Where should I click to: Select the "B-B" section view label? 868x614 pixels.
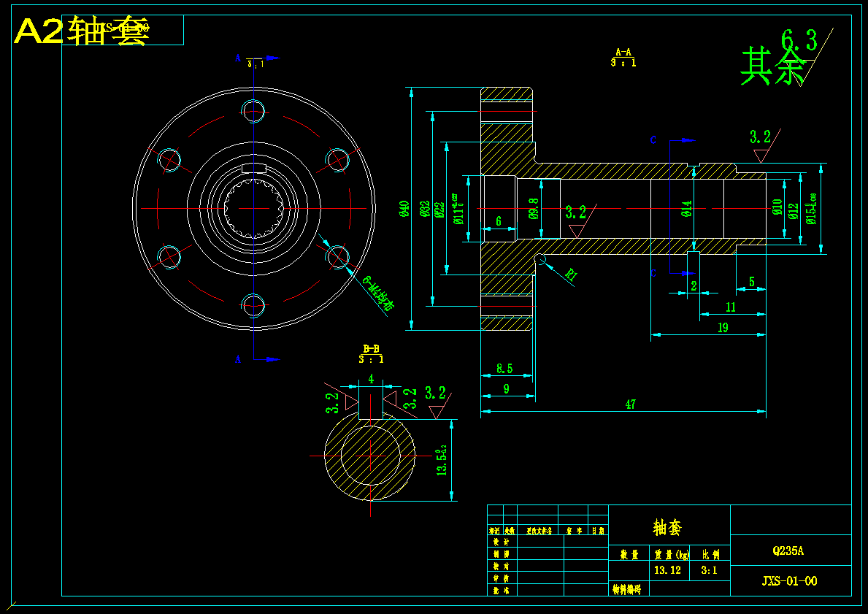371,349
